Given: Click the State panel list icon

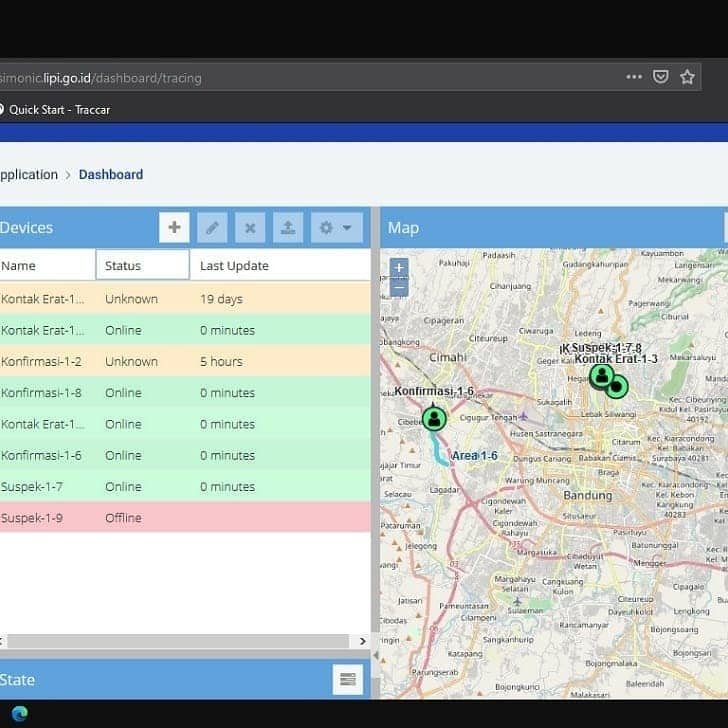Looking at the screenshot, I should [347, 680].
